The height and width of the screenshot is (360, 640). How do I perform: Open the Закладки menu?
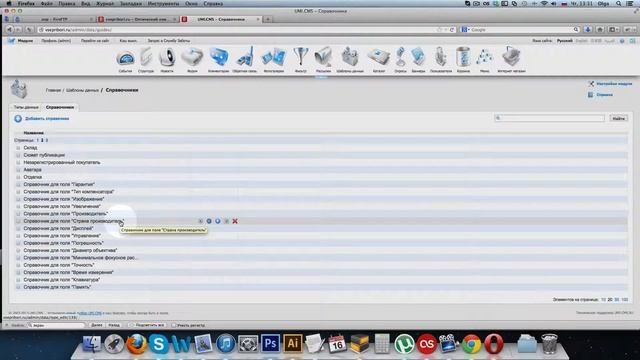(131, 3)
